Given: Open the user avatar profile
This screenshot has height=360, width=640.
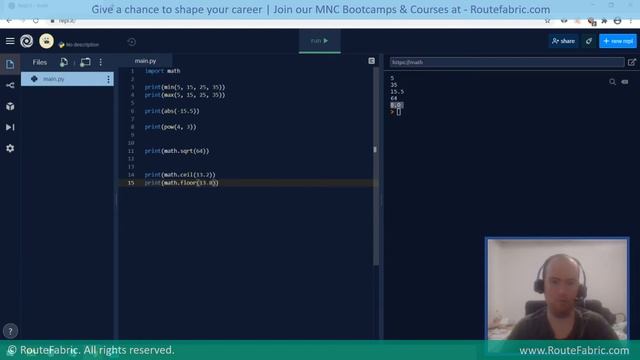Looking at the screenshot, I should (47, 41).
